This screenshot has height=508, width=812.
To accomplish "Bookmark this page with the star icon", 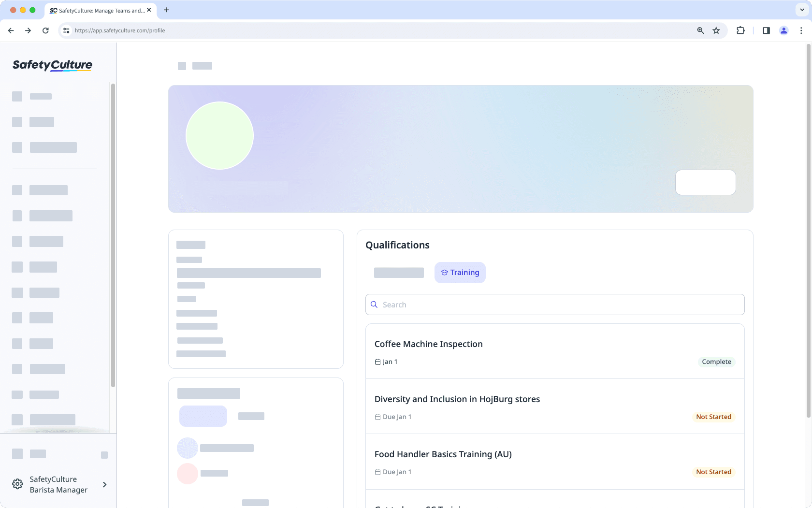I will pyautogui.click(x=716, y=30).
